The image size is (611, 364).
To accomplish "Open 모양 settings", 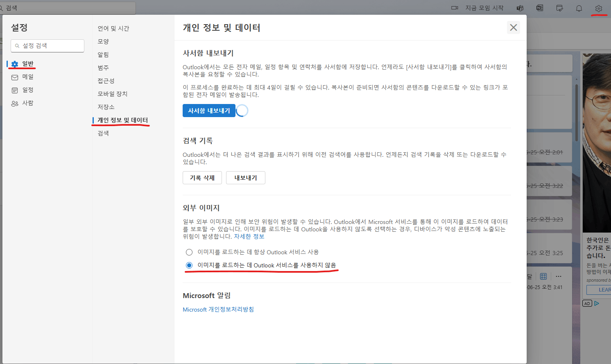I will click(103, 41).
